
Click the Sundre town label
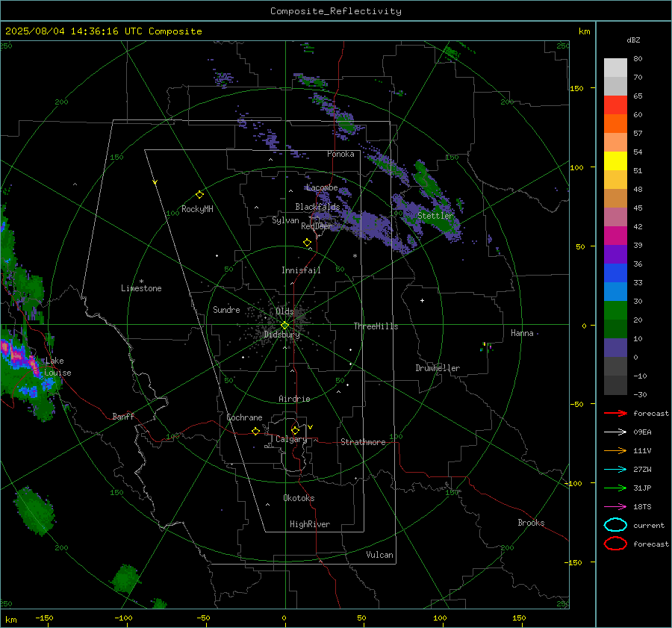click(226, 310)
